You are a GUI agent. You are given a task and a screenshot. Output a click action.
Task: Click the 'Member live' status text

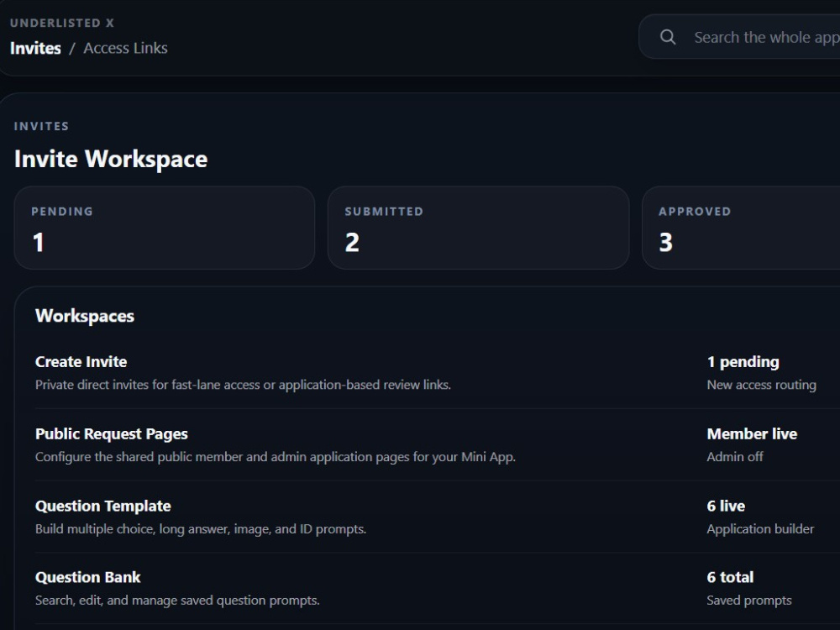click(752, 434)
